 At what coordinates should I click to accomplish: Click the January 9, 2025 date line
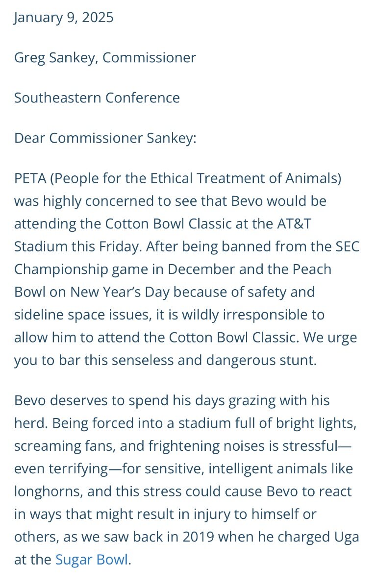[64, 18]
